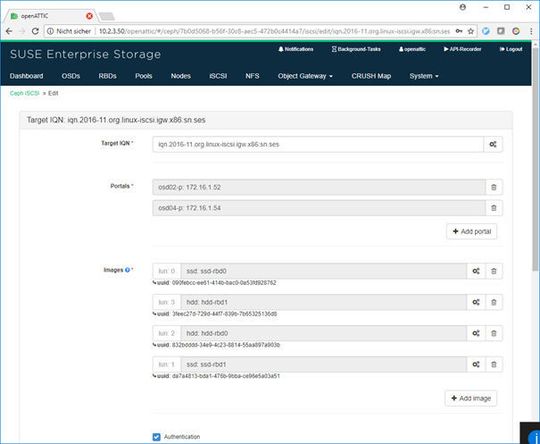Open saved password key icon in address bar

(x=459, y=31)
